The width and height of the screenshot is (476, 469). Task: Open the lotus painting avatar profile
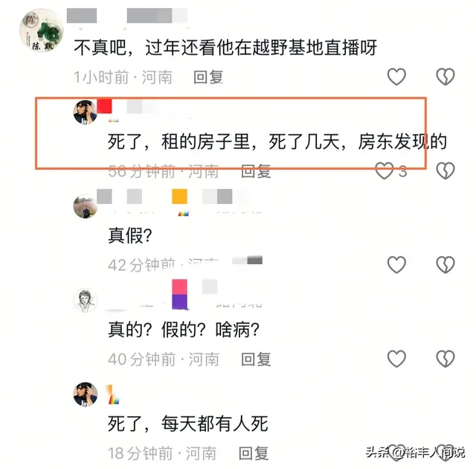[42, 31]
